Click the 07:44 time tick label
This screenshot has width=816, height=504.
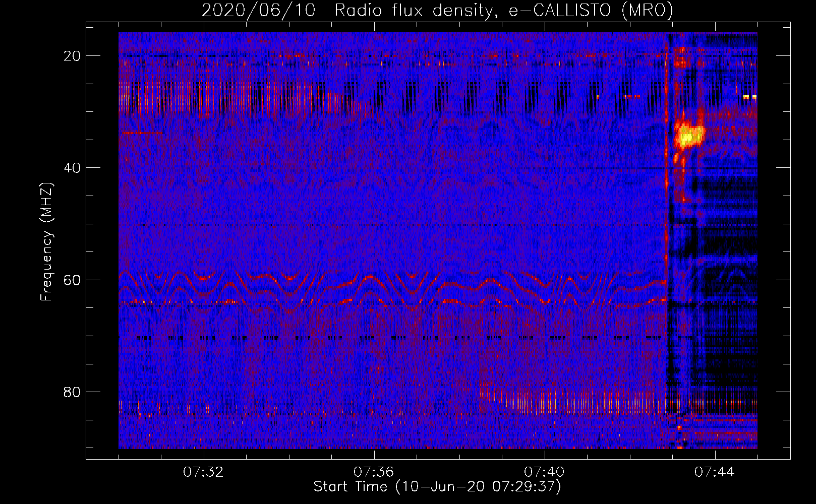715,472
